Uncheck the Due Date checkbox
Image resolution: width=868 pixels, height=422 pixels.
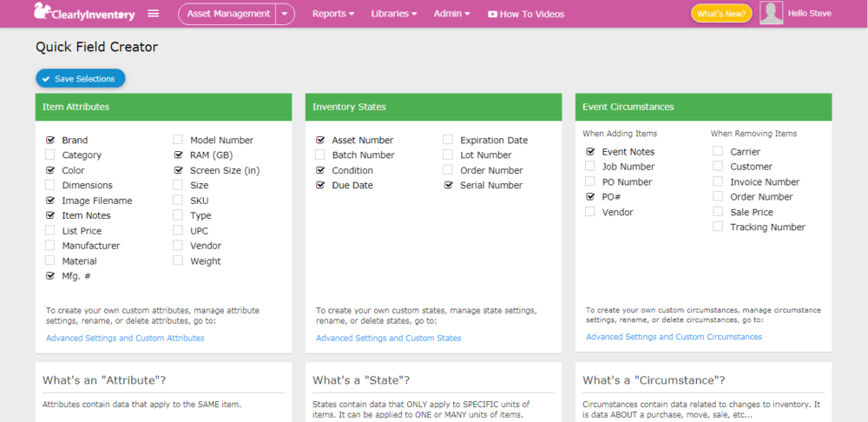pos(320,185)
